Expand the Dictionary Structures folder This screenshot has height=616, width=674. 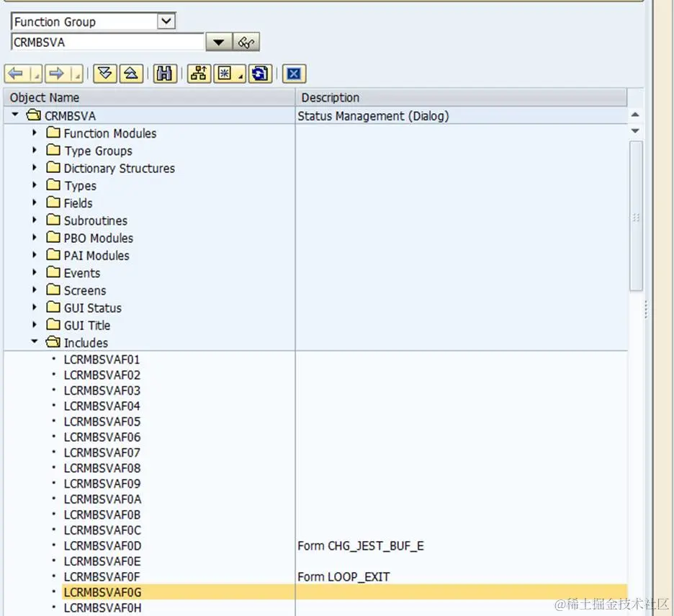tap(35, 167)
